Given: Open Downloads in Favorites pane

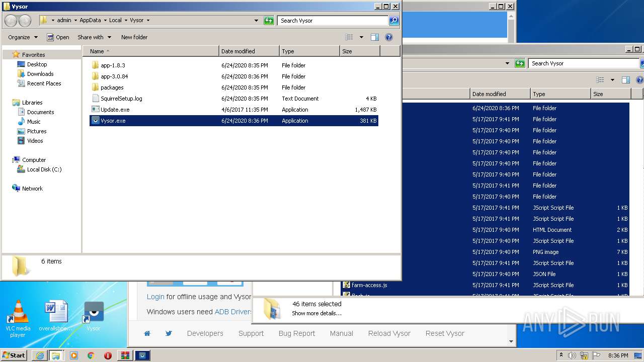Looking at the screenshot, I should pyautogui.click(x=40, y=74).
